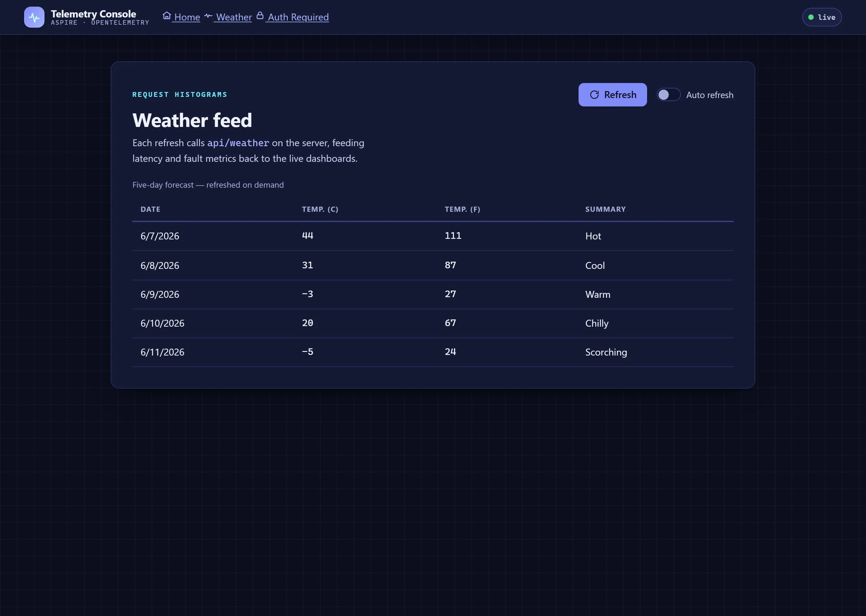This screenshot has height=616, width=866.
Task: Select the 6/9/2026 date cell
Action: (x=160, y=294)
